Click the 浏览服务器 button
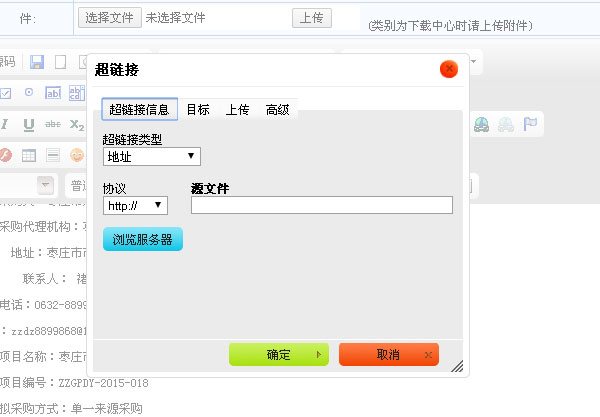This screenshot has height=417, width=600. tap(142, 240)
